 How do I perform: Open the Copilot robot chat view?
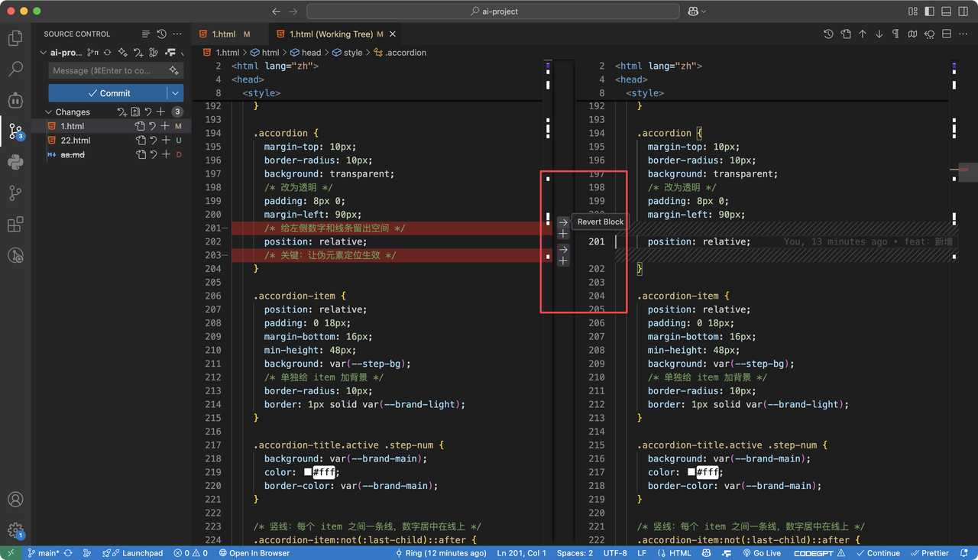(x=15, y=100)
